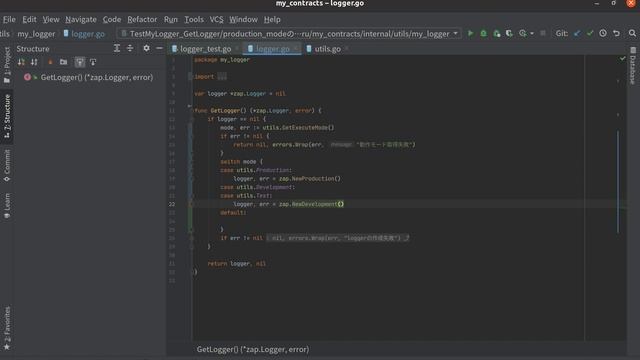
Task: Toggle Autoscroll to Source in Structure
Action: [x=80, y=62]
